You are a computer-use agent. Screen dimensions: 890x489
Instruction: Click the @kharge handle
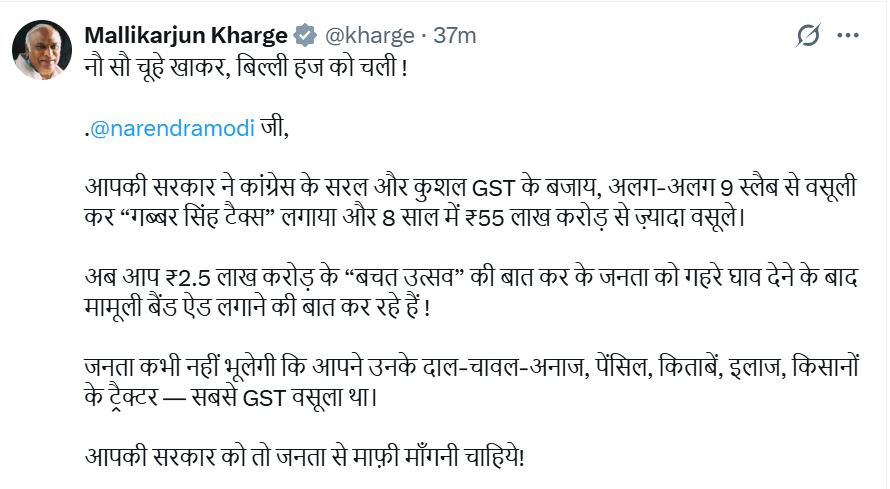368,36
